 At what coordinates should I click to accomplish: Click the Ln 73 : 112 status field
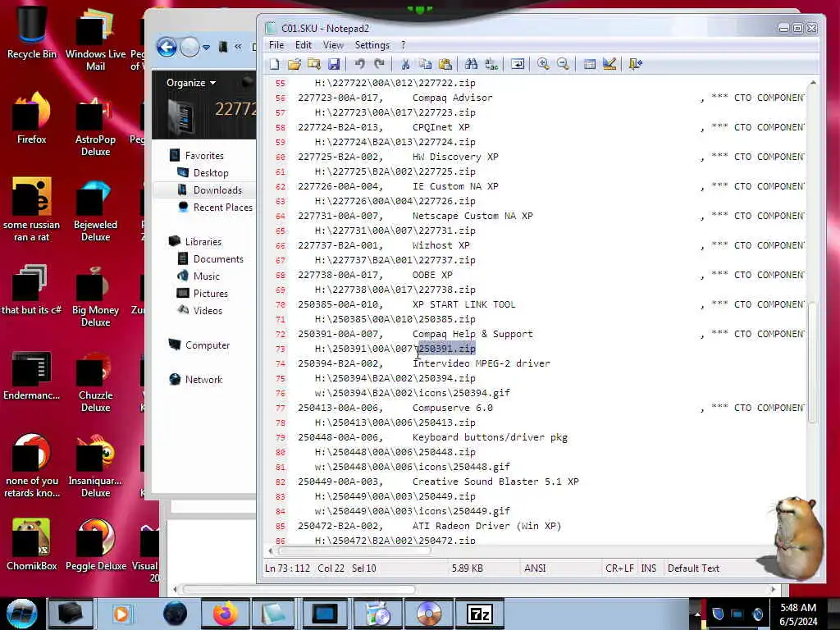click(x=287, y=568)
